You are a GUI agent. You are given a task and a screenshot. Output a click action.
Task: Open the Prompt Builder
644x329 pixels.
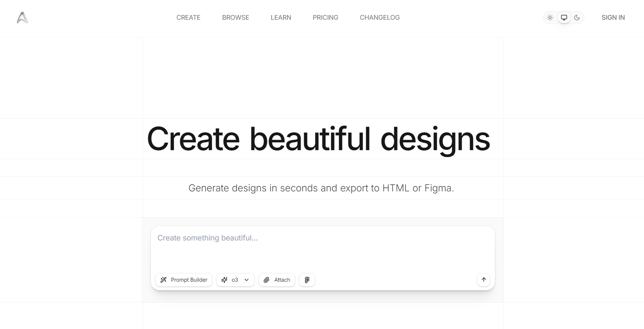click(183, 280)
